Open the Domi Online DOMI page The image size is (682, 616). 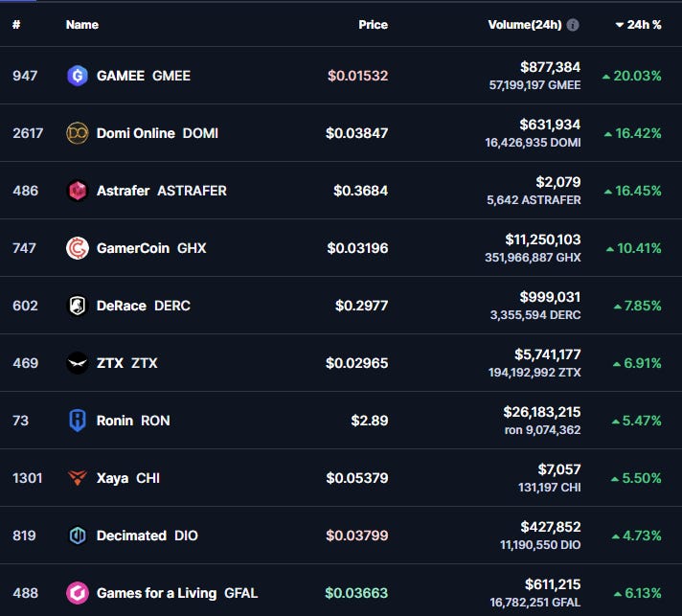pos(157,133)
